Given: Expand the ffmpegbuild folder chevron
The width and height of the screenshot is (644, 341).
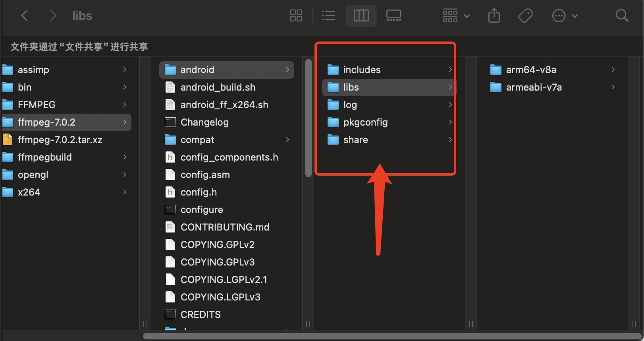Looking at the screenshot, I should (125, 157).
